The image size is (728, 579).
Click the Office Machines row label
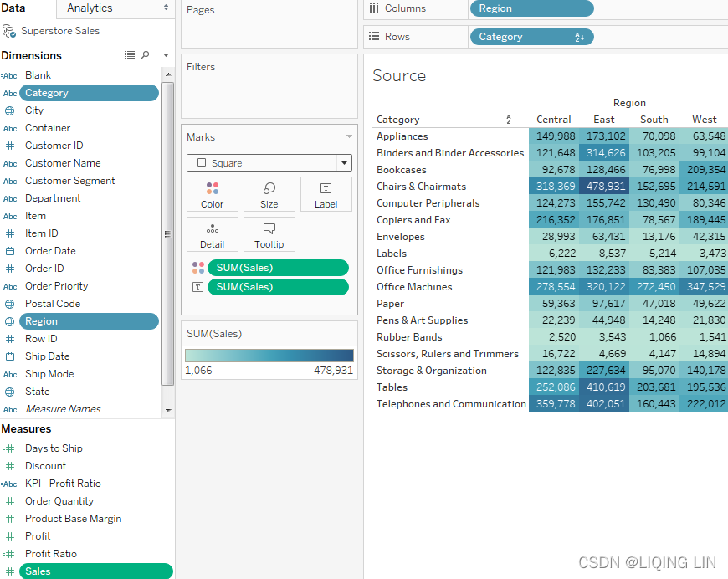[414, 287]
